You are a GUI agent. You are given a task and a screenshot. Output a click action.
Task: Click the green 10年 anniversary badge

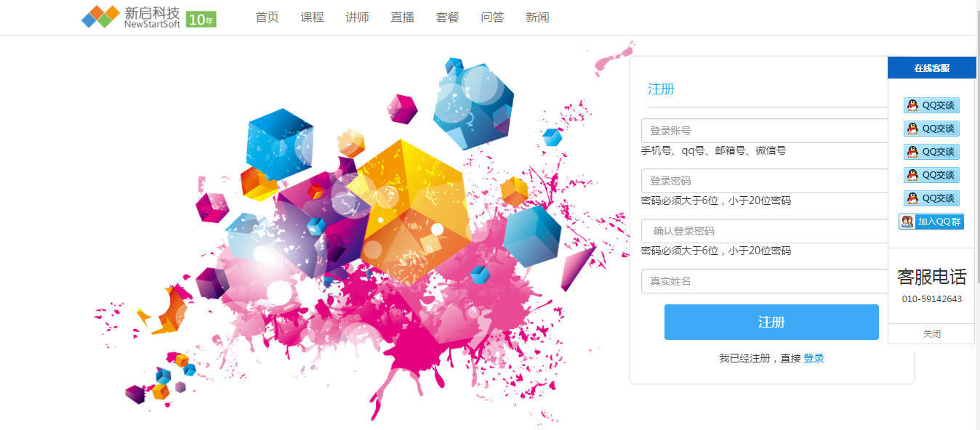tap(201, 20)
